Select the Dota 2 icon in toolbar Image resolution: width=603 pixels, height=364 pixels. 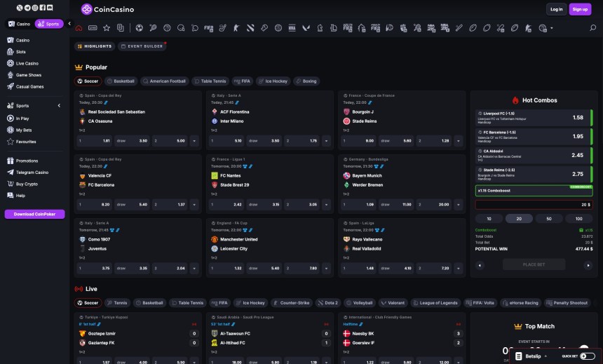pos(250,28)
